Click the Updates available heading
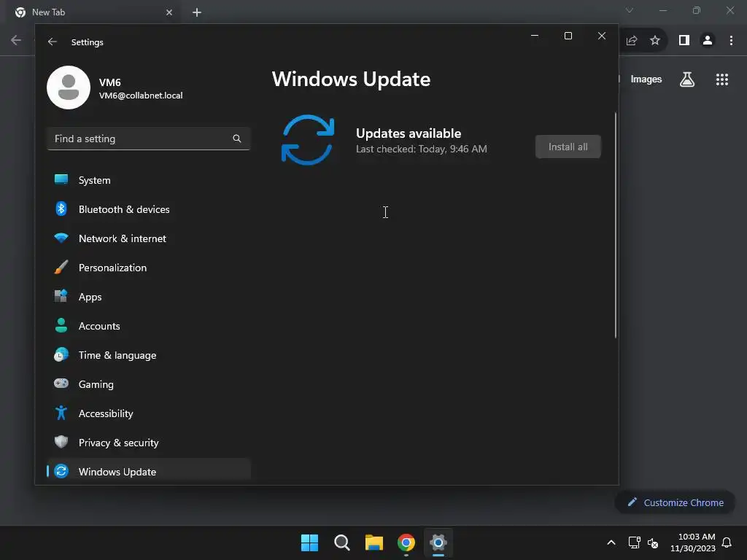Image resolution: width=747 pixels, height=560 pixels. [x=409, y=133]
